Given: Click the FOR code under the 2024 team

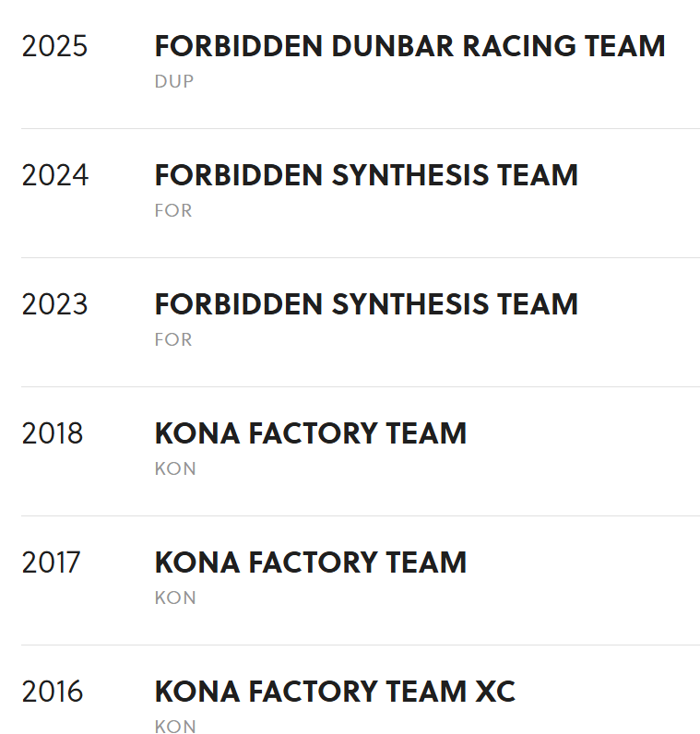Looking at the screenshot, I should click(173, 210).
